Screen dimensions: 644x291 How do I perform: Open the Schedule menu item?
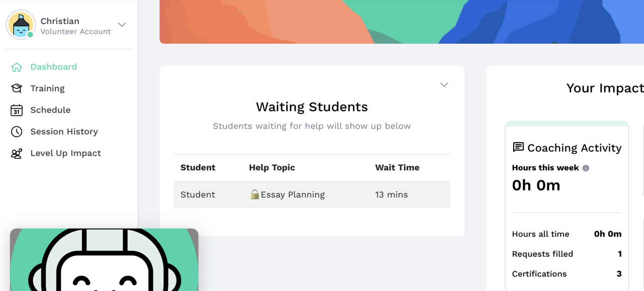(50, 110)
